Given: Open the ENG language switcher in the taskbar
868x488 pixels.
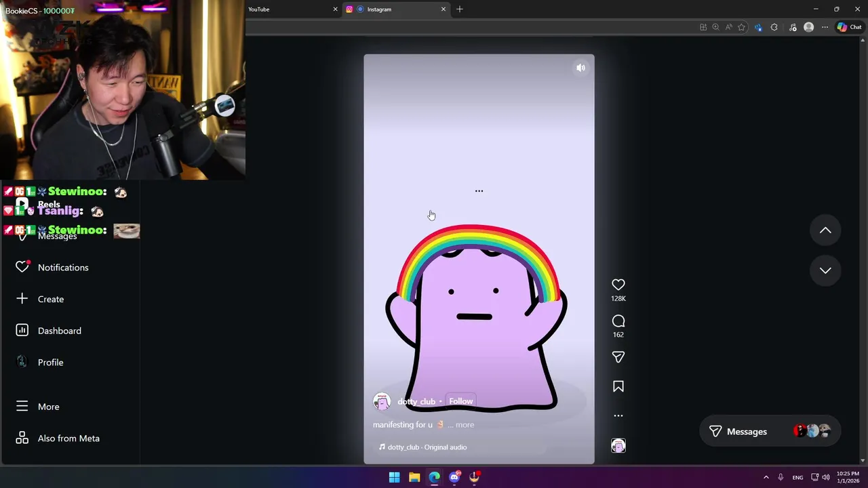Looking at the screenshot, I should [797, 477].
